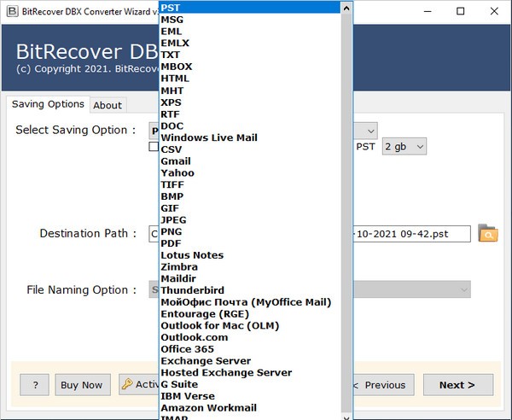Select the Saving Options tab
The width and height of the screenshot is (512, 420).
coord(48,104)
